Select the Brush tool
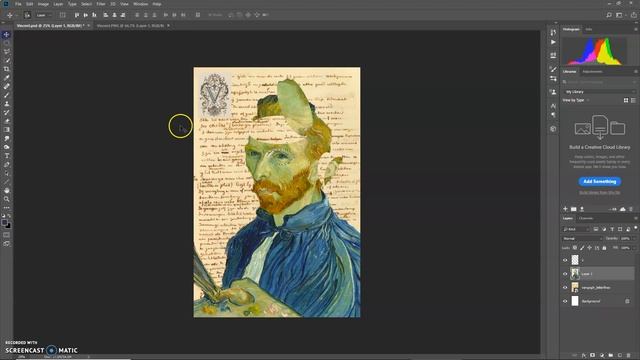 pos(7,95)
